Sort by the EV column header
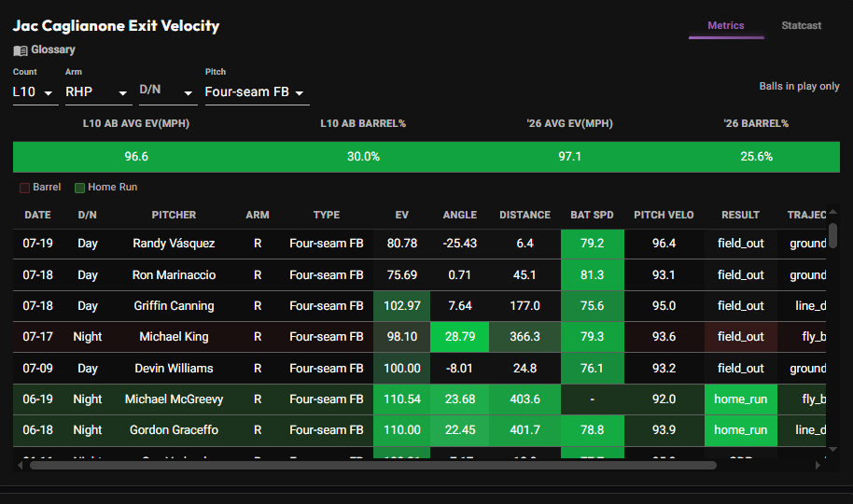The height and width of the screenshot is (504, 853). 402,215
